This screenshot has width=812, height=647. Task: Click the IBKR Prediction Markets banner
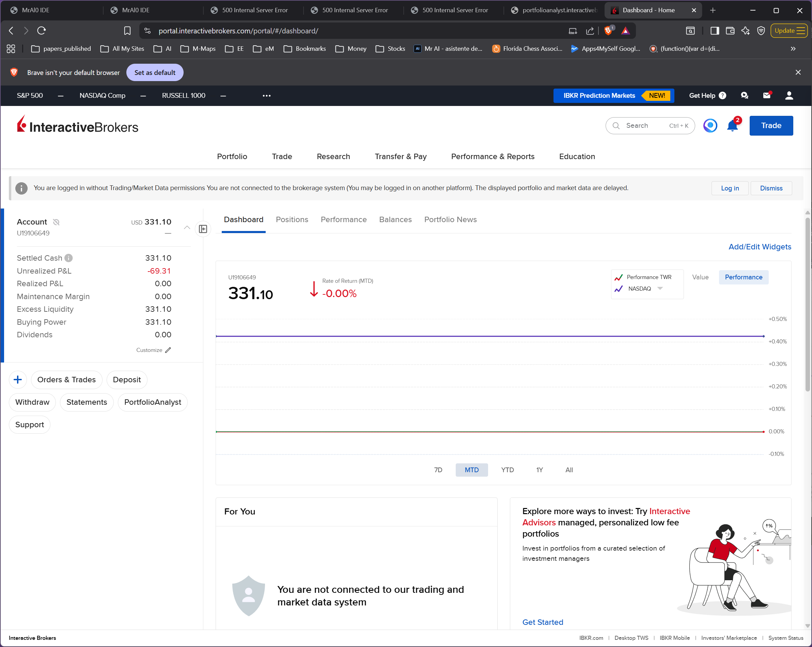[x=613, y=95]
